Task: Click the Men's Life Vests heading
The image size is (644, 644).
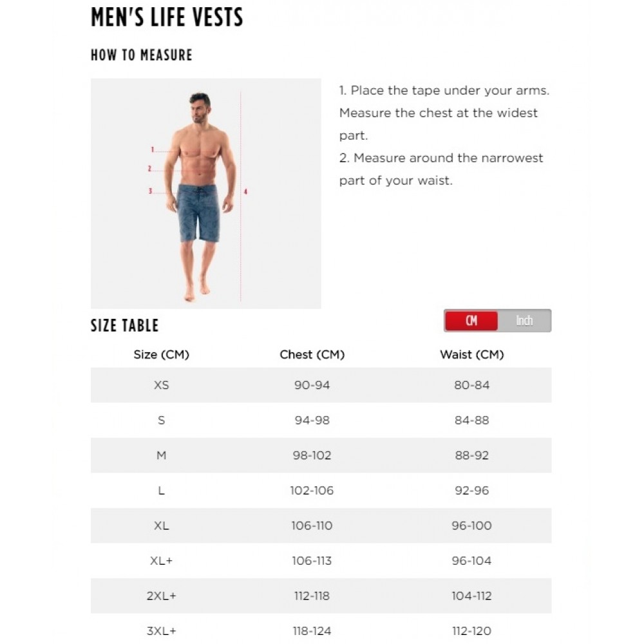Action: (167, 17)
